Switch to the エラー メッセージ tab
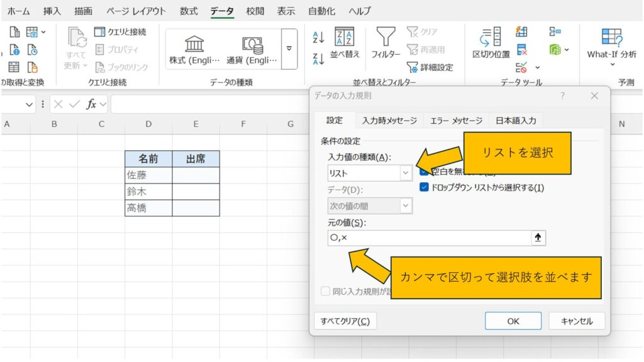 (x=455, y=121)
